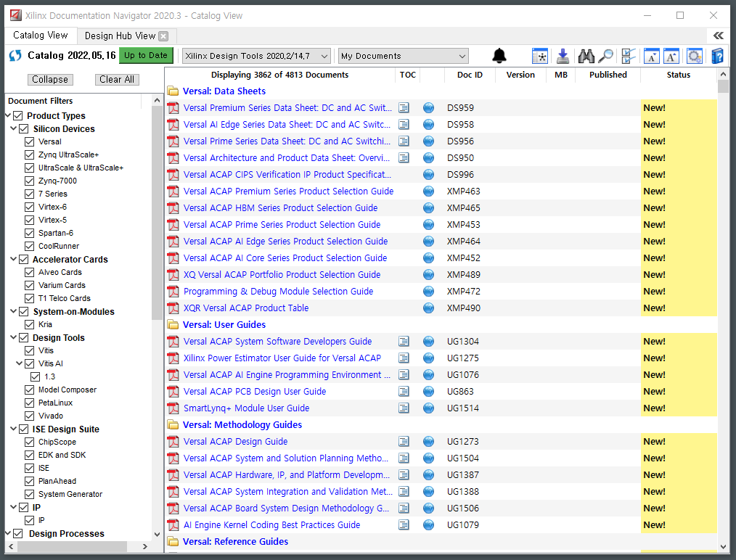Click the catalog refresh arrows icon
This screenshot has width=736, height=560.
(15, 56)
